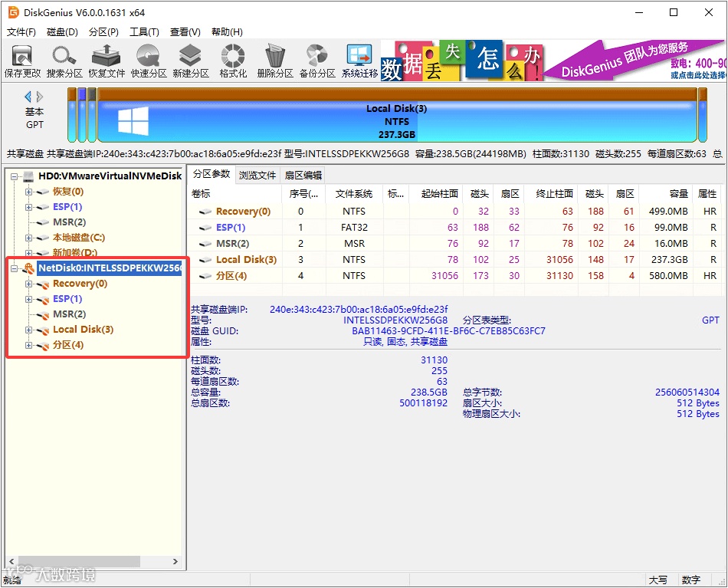
Task: Click the 数据丢失怎么办 advertisement banner
Action: click(x=461, y=61)
